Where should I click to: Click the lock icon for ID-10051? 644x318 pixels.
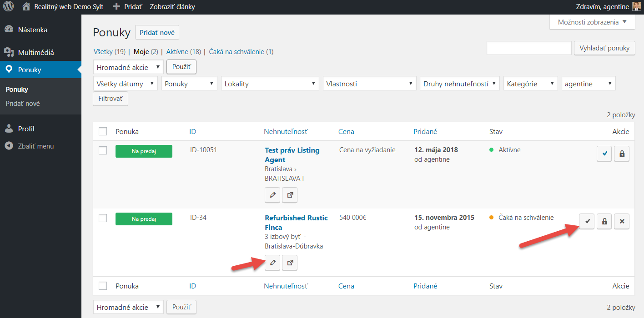point(622,154)
